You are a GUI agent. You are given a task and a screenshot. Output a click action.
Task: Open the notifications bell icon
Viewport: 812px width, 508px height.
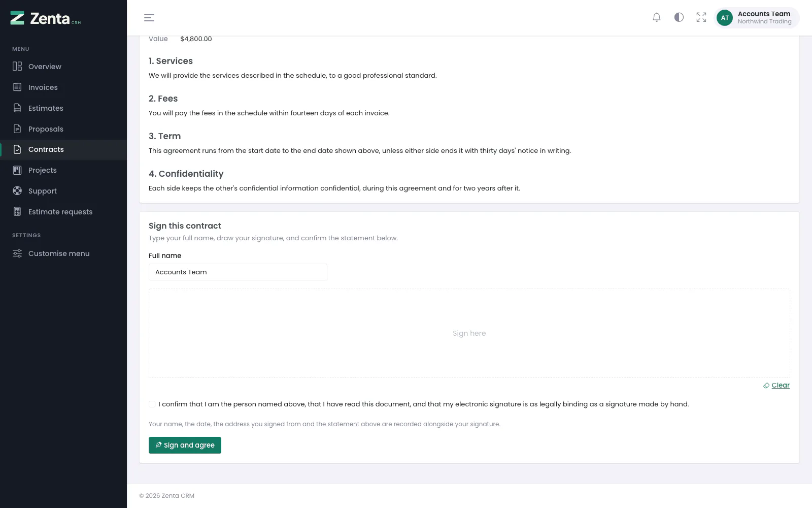tap(657, 17)
